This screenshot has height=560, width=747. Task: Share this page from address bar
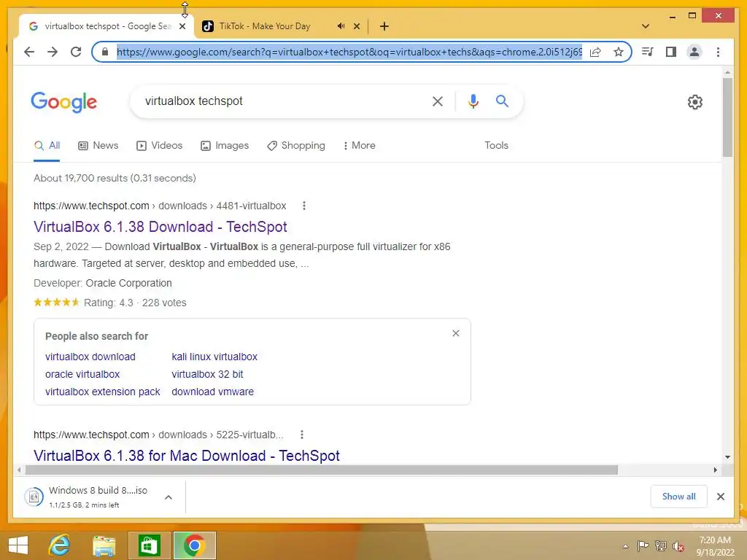[595, 52]
